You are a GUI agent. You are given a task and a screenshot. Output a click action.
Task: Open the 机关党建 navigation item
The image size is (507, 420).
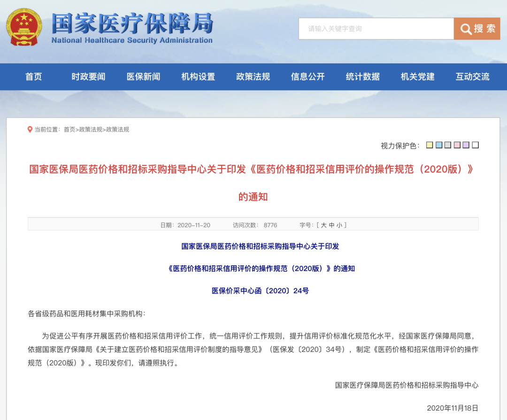pyautogui.click(x=418, y=77)
